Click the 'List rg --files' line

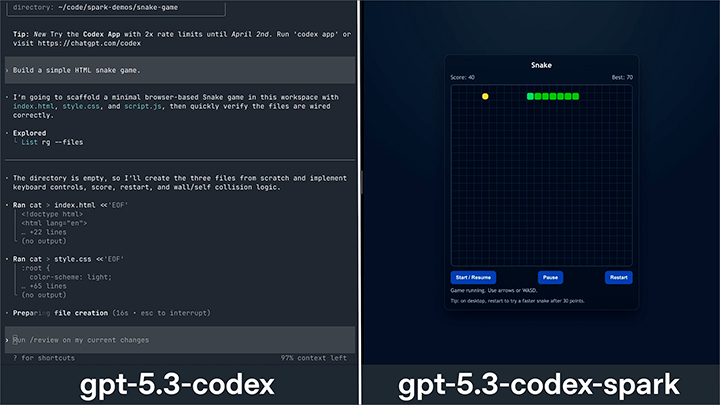point(52,142)
